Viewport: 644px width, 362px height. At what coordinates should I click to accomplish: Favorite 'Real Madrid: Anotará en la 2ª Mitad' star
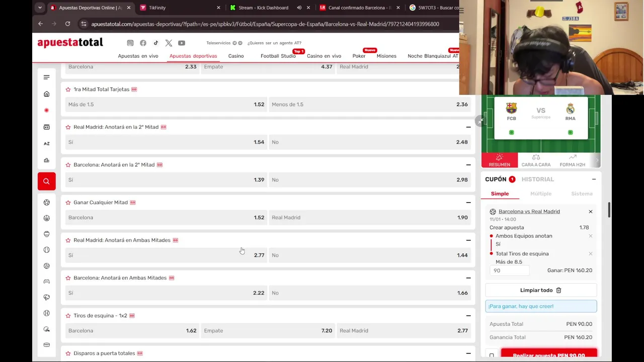[68, 127]
